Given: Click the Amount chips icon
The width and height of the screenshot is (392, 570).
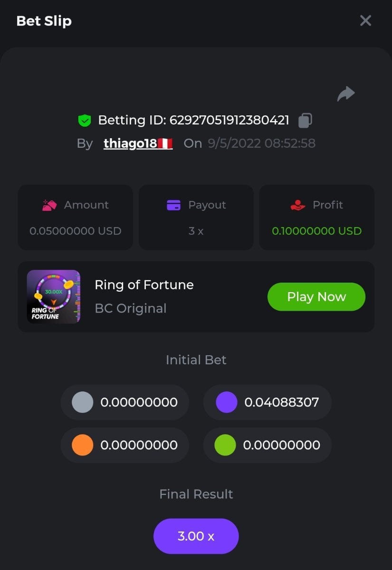Looking at the screenshot, I should click(x=49, y=205).
